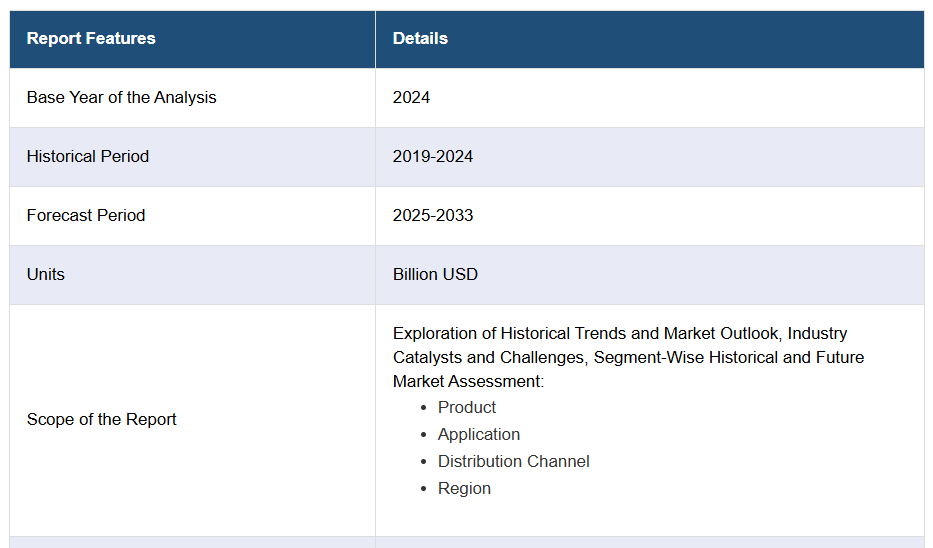
Task: Select the Application list item
Action: [479, 435]
